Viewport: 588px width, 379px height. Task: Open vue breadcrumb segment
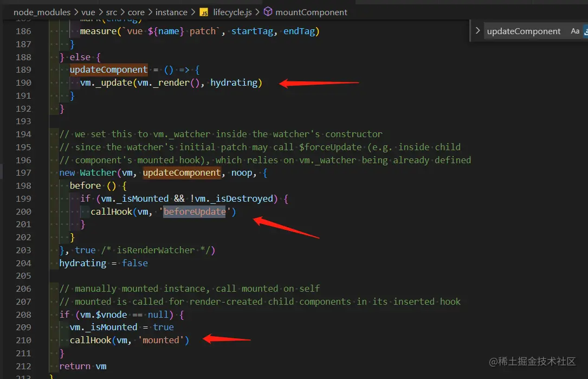[x=88, y=12]
